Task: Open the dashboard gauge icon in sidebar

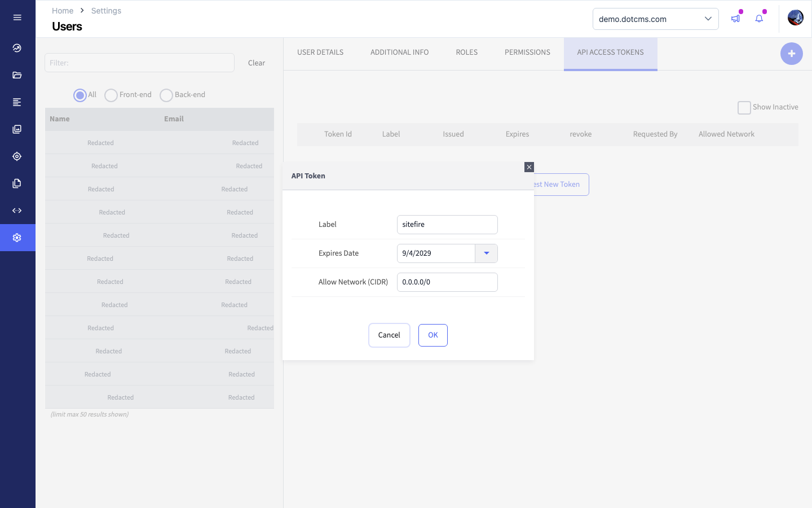Action: pyautogui.click(x=17, y=48)
